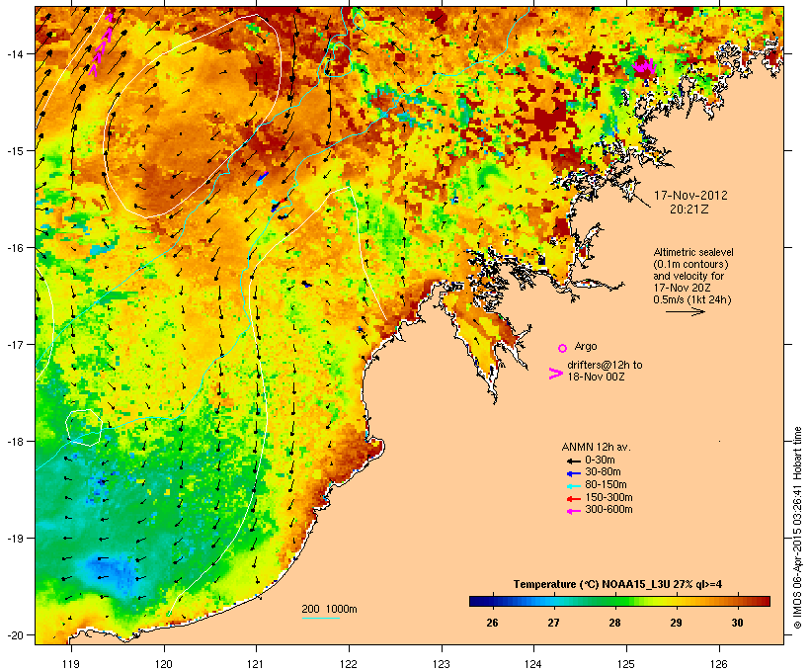The image size is (810, 672).
Task: Click the longitude axis label 122
Action: (349, 664)
